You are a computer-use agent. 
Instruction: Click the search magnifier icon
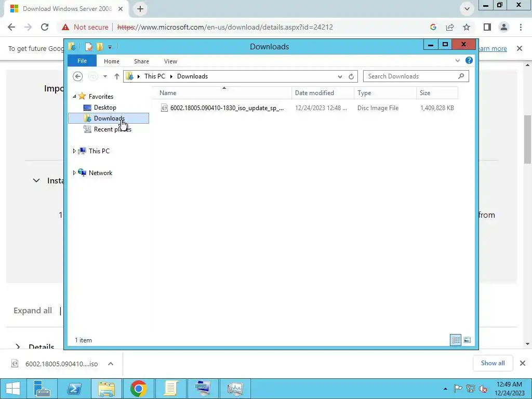click(461, 76)
